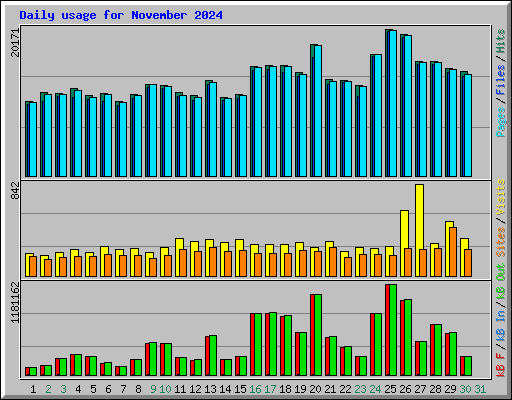Select day label 15
The image size is (512, 400).
coord(240,389)
